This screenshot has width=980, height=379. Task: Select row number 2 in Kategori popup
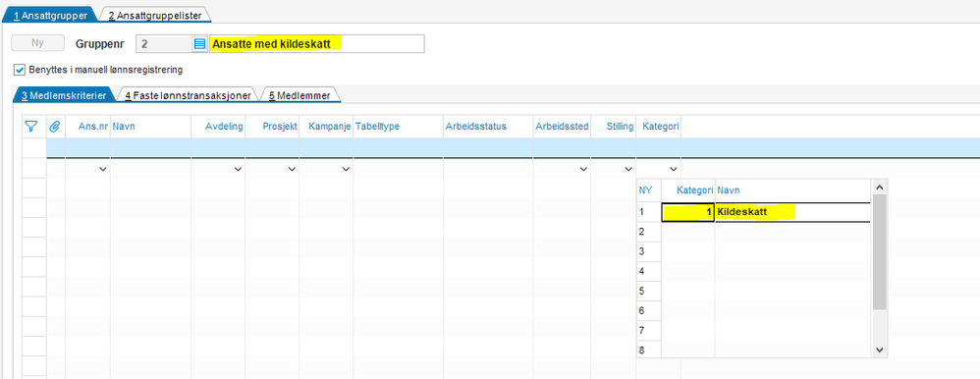coord(649,232)
